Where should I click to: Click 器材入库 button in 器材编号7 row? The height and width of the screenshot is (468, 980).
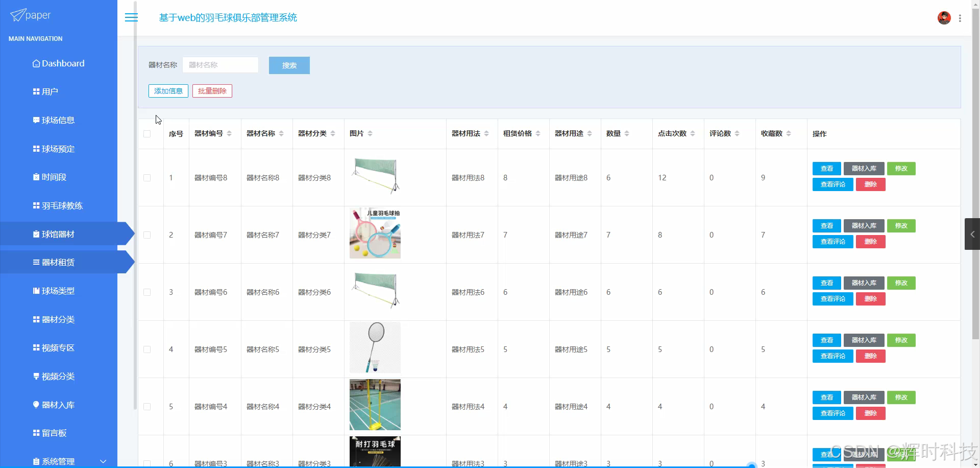[864, 226]
